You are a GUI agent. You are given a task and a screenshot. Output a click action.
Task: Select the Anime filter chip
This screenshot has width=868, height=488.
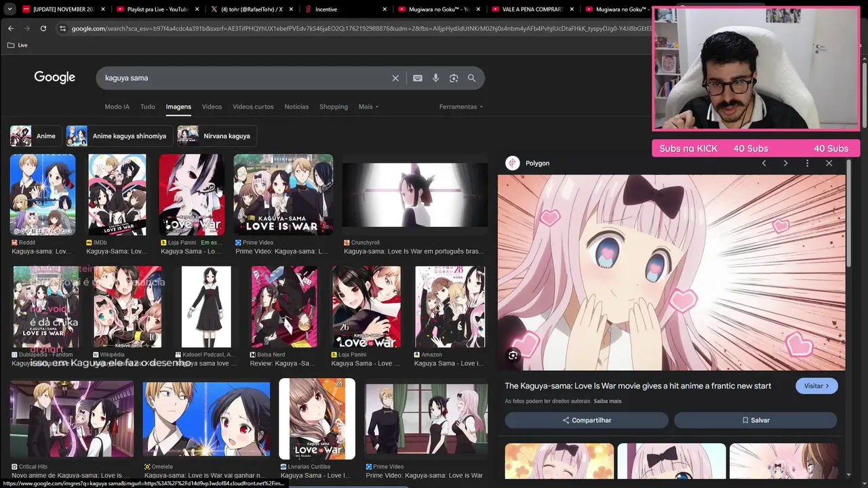pos(35,136)
